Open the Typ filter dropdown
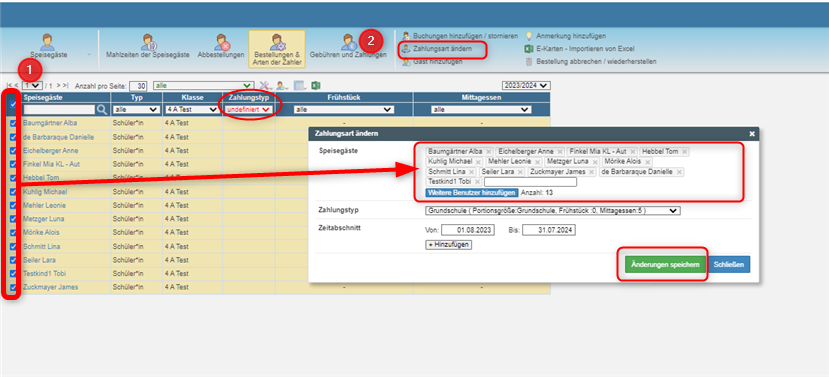 point(136,109)
